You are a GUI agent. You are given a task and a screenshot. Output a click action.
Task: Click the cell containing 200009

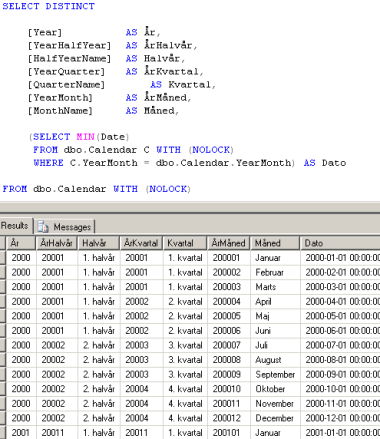click(x=229, y=374)
